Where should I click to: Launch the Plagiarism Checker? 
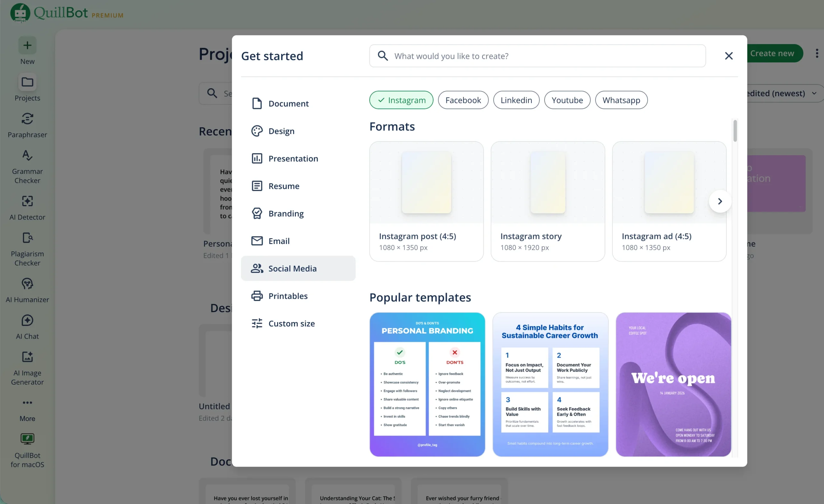tap(27, 249)
